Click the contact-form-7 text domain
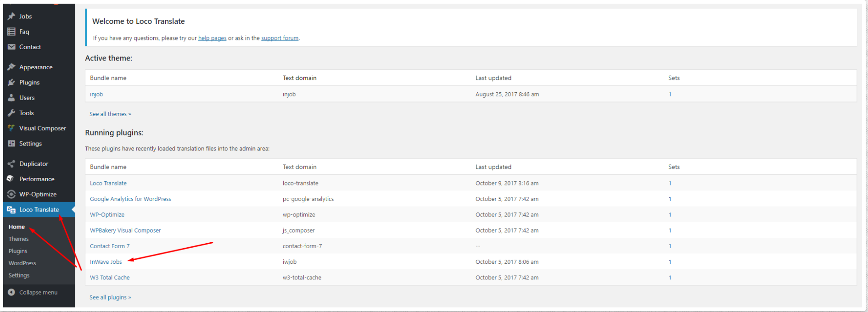The width and height of the screenshot is (868, 312). click(302, 246)
